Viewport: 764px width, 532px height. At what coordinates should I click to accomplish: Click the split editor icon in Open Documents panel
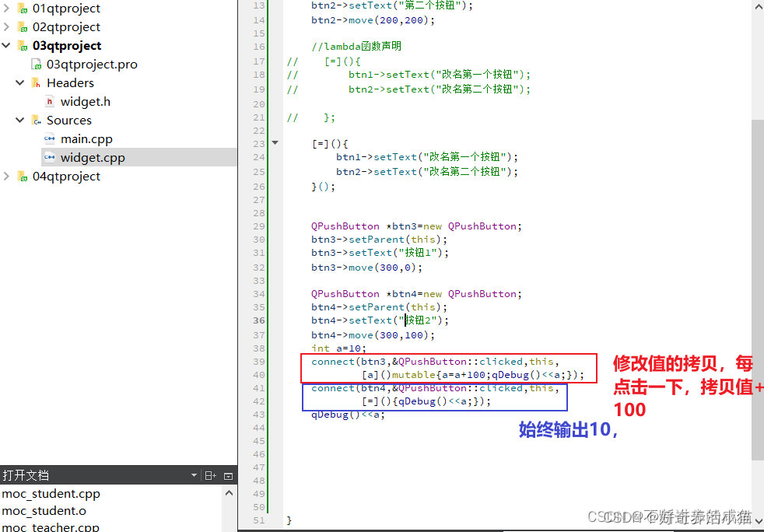tap(209, 475)
